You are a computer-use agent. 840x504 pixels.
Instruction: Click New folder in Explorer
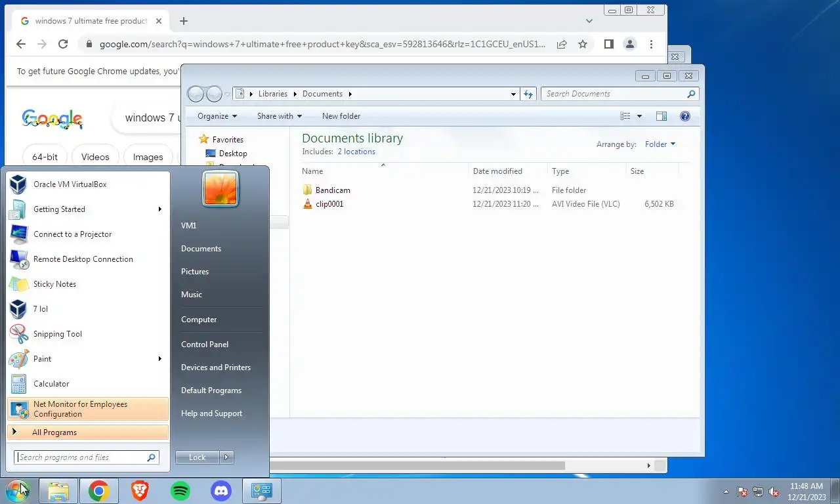coord(341,116)
